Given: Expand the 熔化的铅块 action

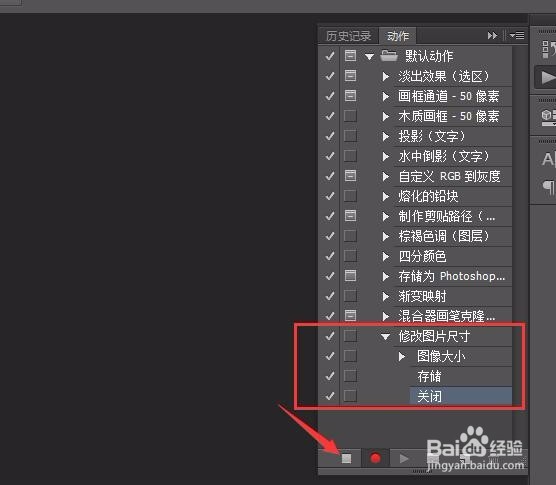Looking at the screenshot, I should [386, 196].
